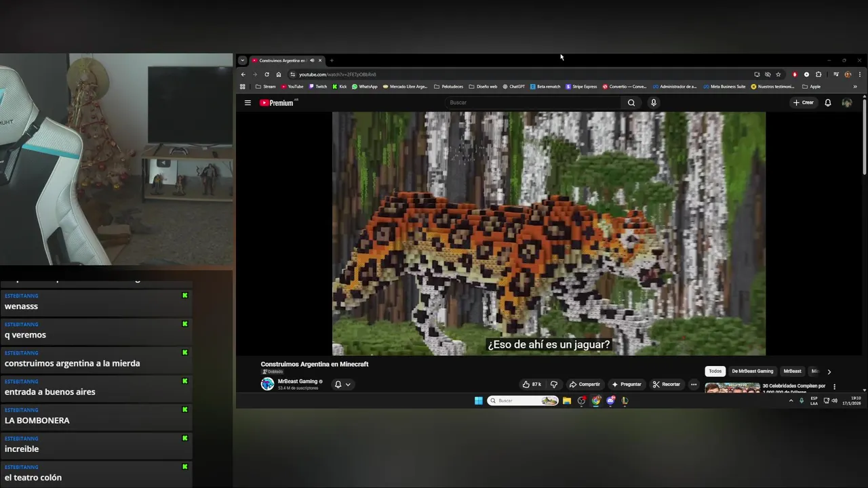Bookmark this page with the star icon
This screenshot has height=488, width=868.
[x=778, y=75]
